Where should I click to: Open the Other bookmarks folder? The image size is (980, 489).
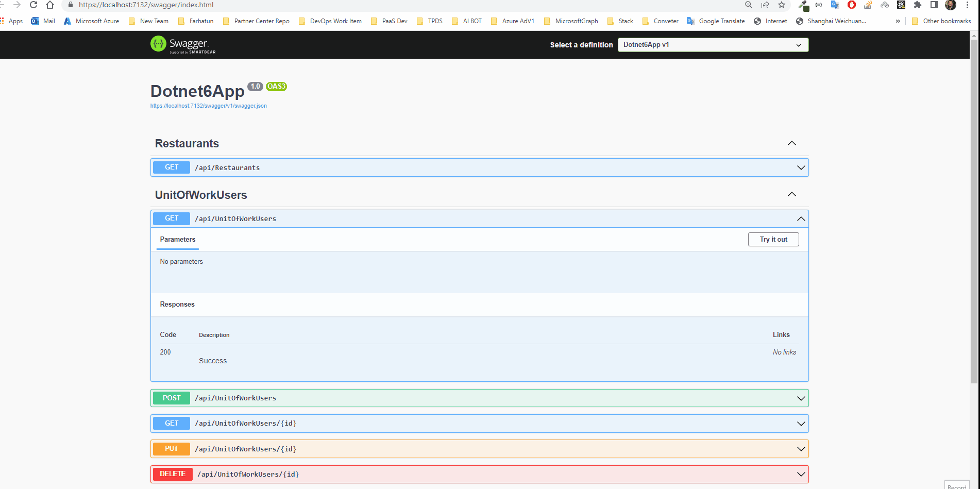(941, 21)
